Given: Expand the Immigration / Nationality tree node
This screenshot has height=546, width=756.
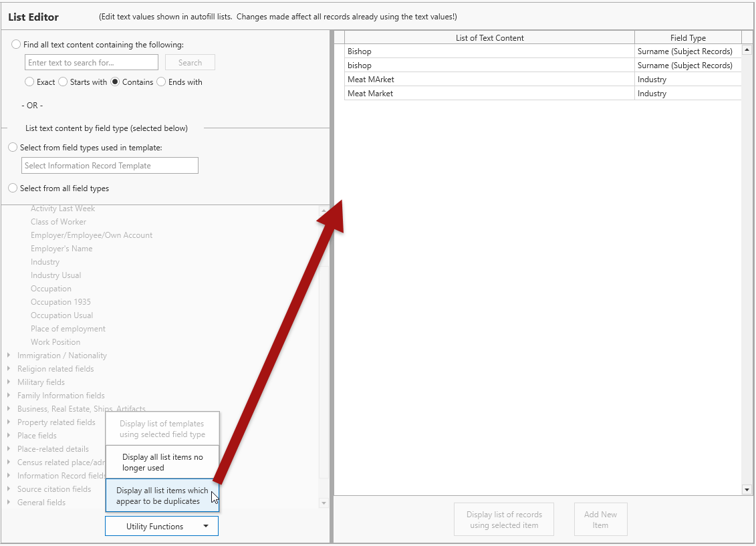Looking at the screenshot, I should point(9,356).
